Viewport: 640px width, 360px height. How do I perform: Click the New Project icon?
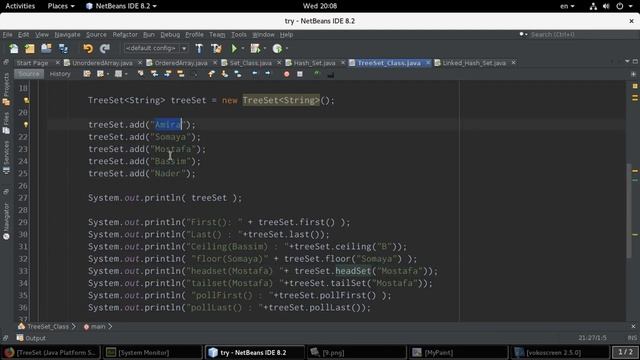pyautogui.click(x=30, y=49)
